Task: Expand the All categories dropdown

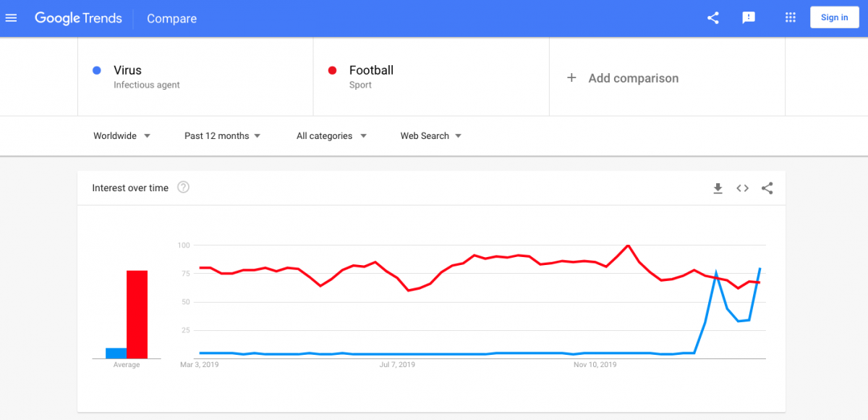Action: [331, 135]
